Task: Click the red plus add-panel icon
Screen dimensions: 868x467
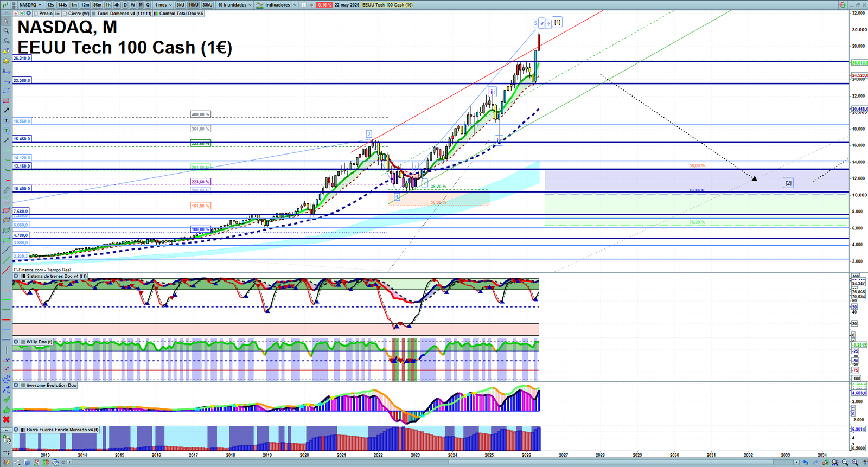Action: click(16, 14)
